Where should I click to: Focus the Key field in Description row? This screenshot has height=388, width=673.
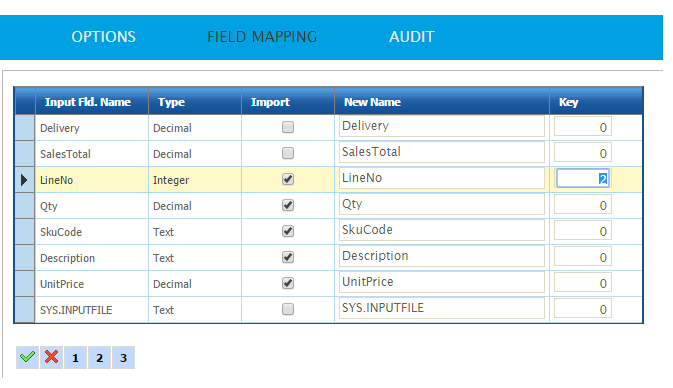tap(582, 257)
